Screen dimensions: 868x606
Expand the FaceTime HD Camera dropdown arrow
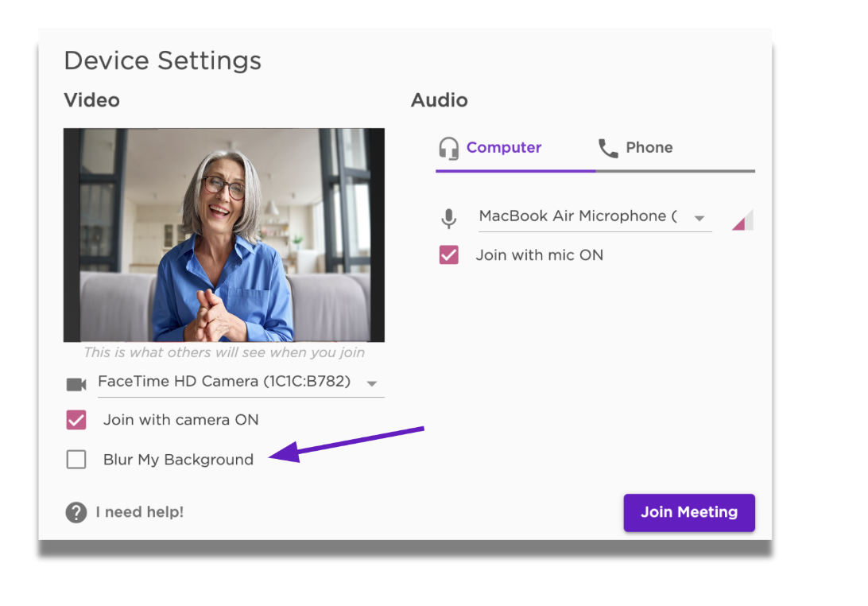[x=371, y=383]
